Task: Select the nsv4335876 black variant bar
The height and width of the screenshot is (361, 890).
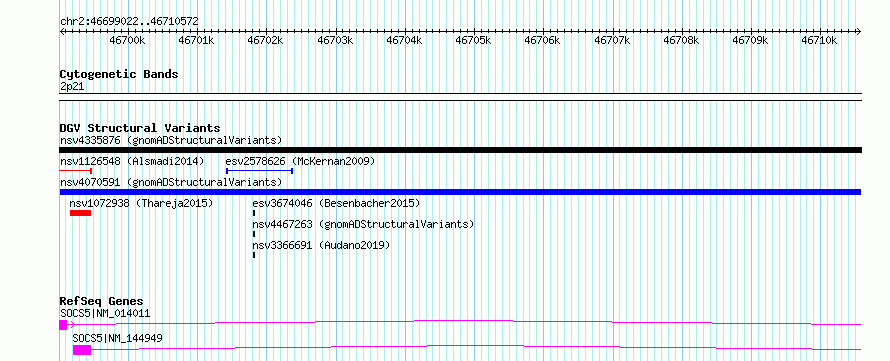Action: tap(461, 150)
